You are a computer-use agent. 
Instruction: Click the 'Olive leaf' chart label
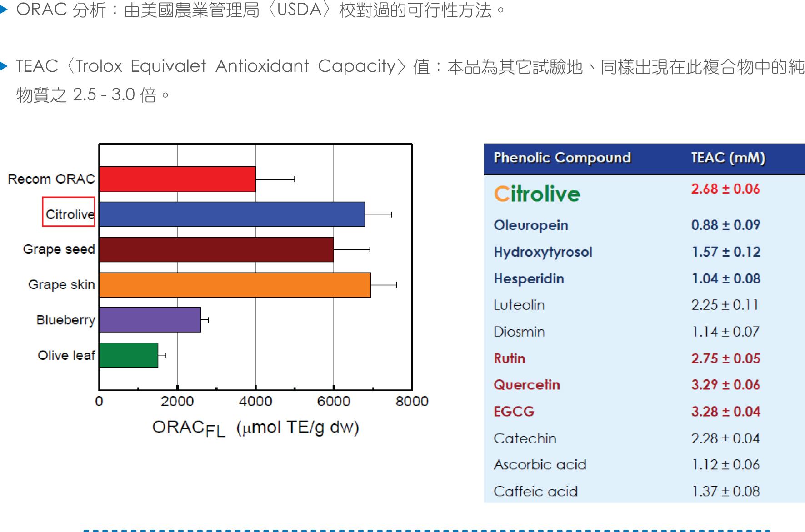[67, 355]
